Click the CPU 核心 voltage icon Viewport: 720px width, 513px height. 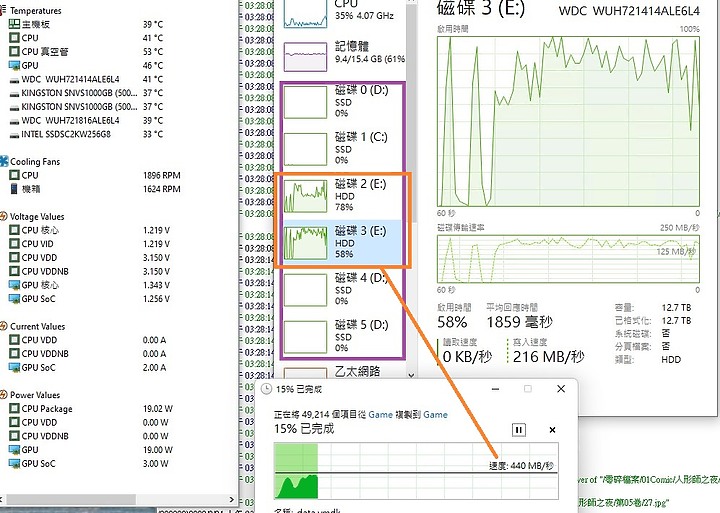click(14, 230)
